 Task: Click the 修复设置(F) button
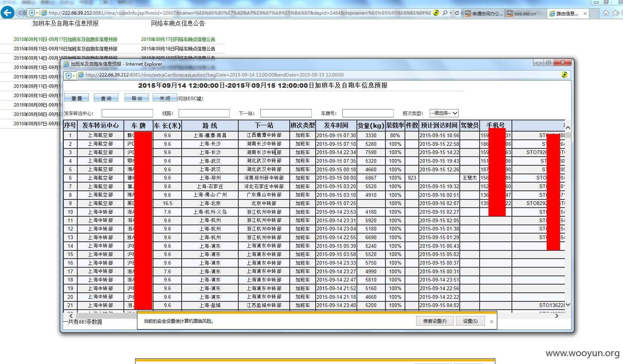tap(435, 321)
